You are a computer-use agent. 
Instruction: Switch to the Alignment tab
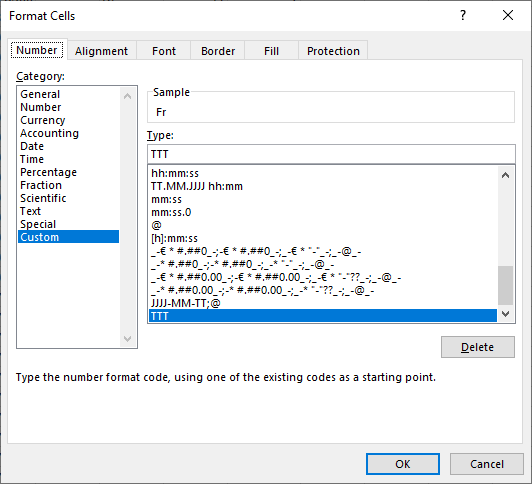click(101, 51)
